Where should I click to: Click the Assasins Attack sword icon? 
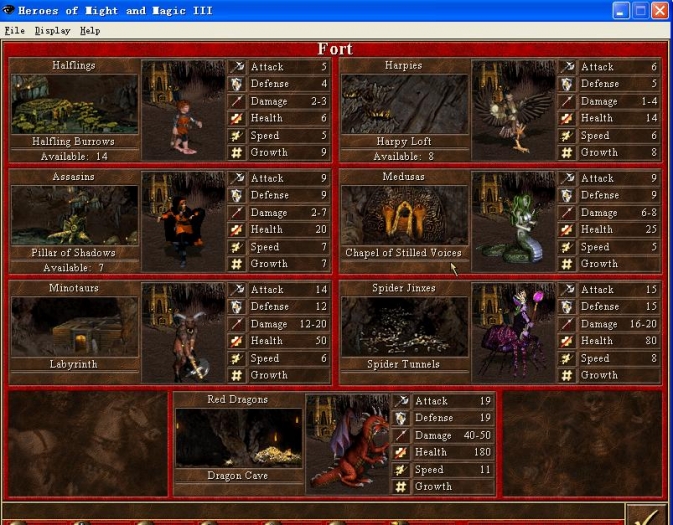click(236, 178)
